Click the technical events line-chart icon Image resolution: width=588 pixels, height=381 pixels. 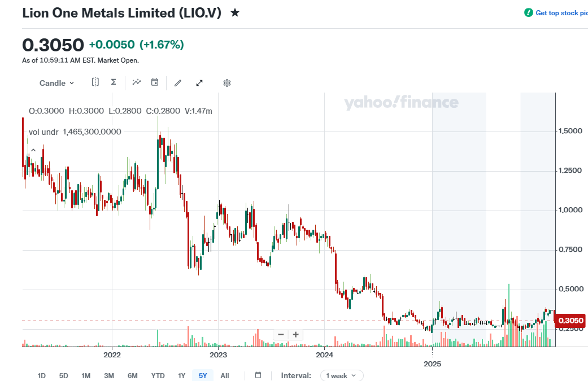(x=137, y=82)
